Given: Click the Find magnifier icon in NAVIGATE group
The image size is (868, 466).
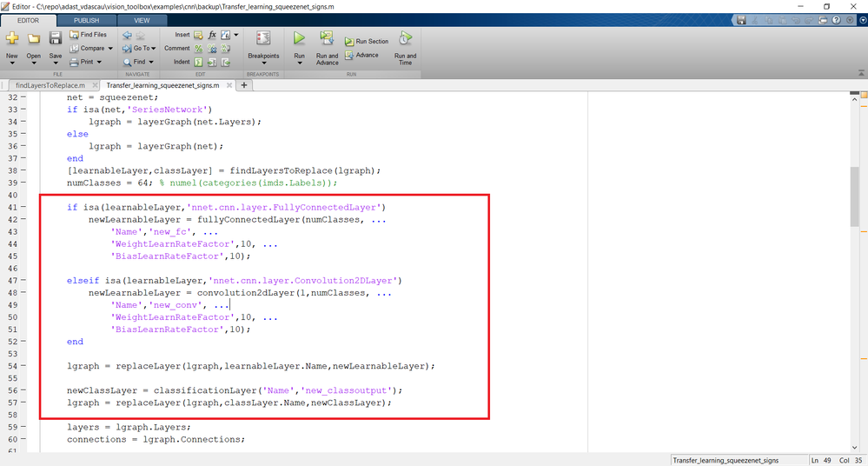Looking at the screenshot, I should 128,62.
